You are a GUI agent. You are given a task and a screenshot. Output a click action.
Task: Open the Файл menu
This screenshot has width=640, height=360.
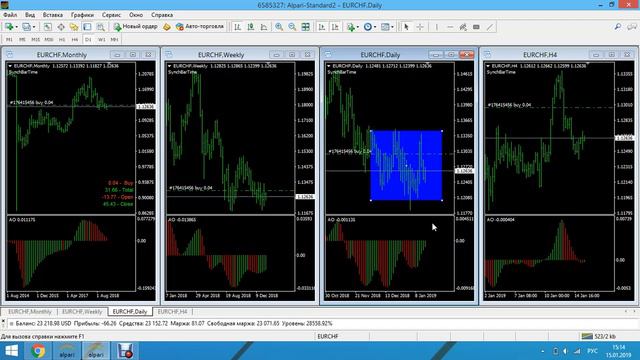click(x=10, y=15)
